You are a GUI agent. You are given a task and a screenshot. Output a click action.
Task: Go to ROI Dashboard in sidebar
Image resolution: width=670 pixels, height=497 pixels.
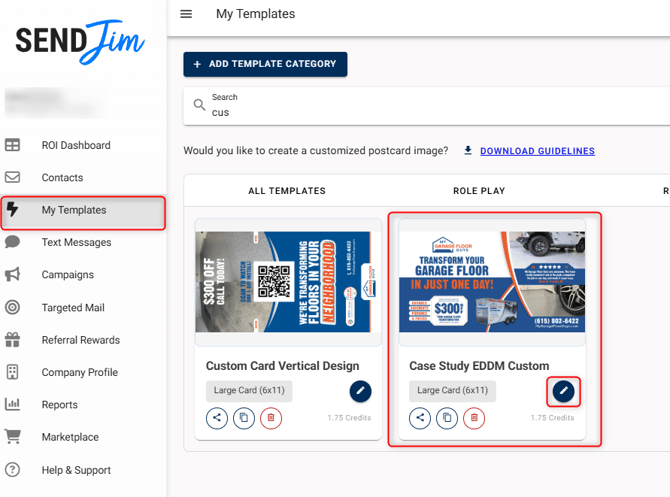tap(76, 145)
